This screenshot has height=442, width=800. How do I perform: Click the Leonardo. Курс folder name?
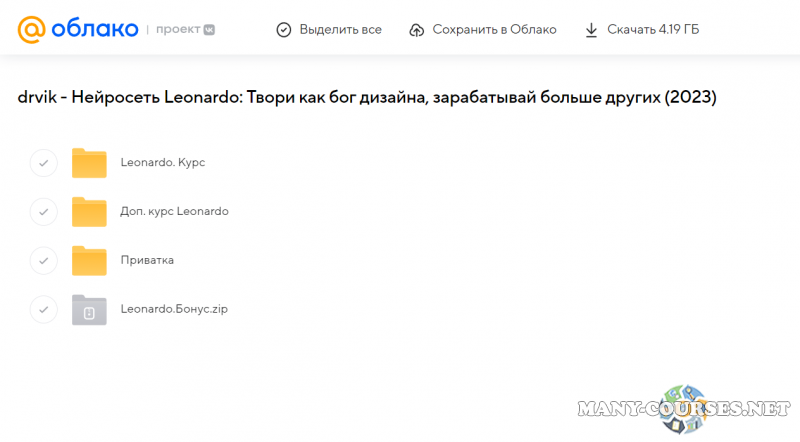coord(162,162)
